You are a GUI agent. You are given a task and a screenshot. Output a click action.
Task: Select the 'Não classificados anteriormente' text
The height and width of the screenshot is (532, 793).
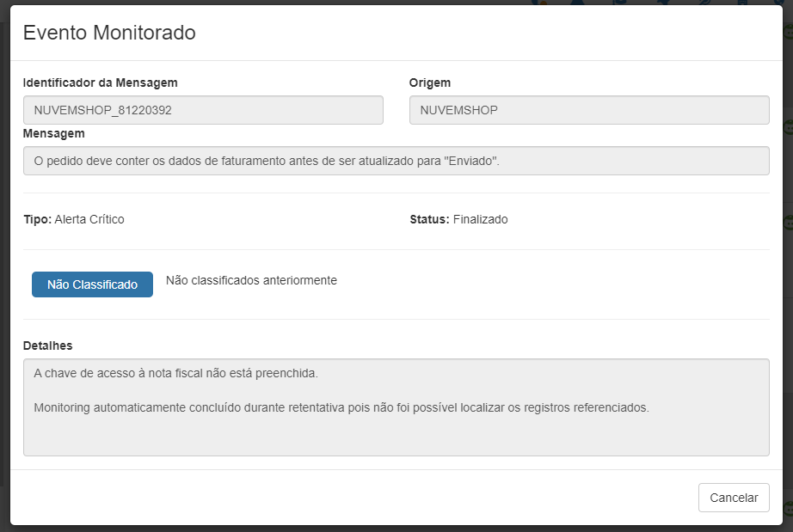pos(251,280)
